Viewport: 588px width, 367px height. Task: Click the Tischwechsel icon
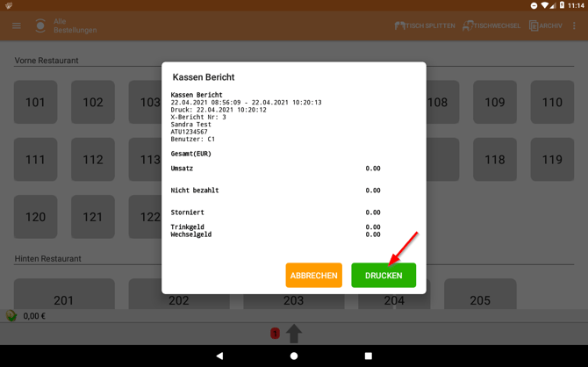pos(469,25)
